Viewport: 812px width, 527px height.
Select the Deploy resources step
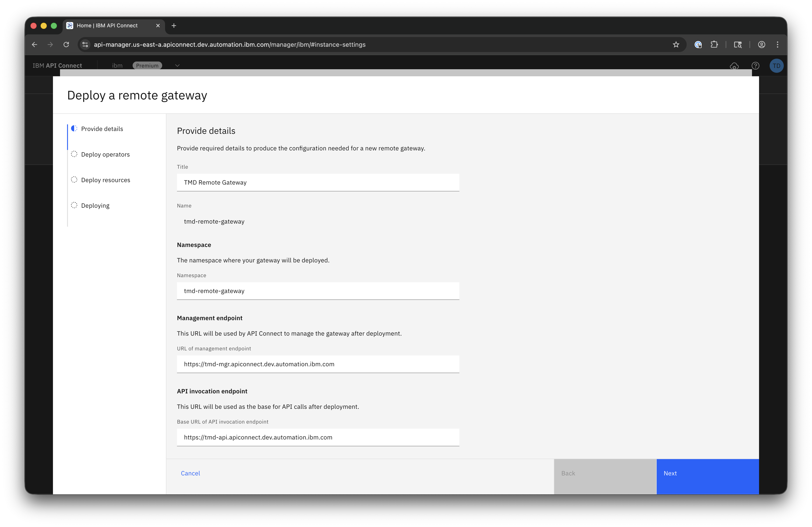[x=105, y=180]
